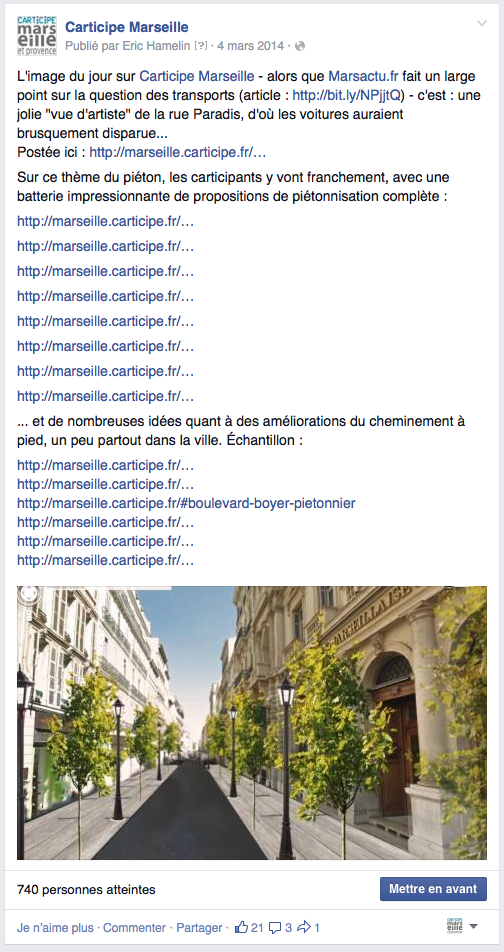The image size is (504, 952).
Task: Click the Commenter link
Action: coord(134,928)
